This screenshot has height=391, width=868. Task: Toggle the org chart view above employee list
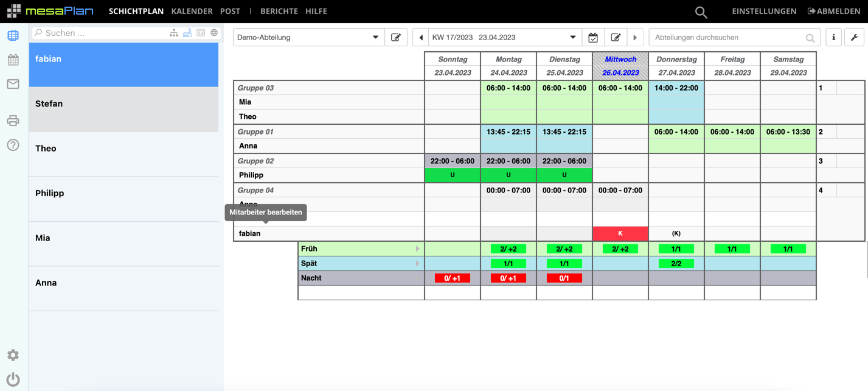[x=174, y=32]
